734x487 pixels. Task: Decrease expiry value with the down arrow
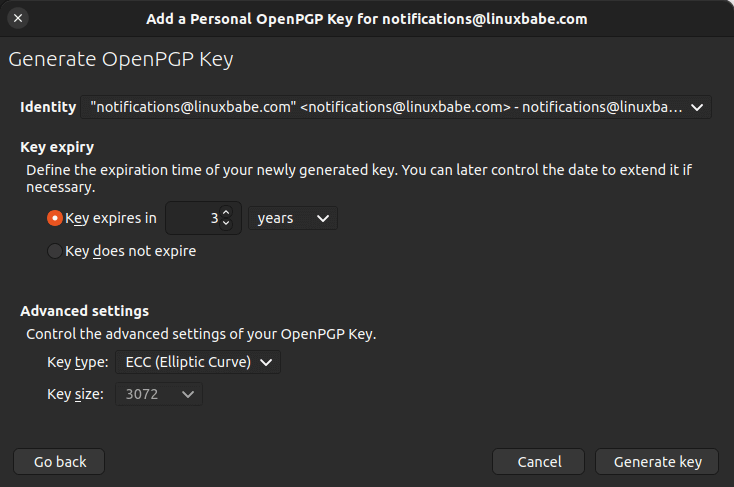pyautogui.click(x=226, y=224)
